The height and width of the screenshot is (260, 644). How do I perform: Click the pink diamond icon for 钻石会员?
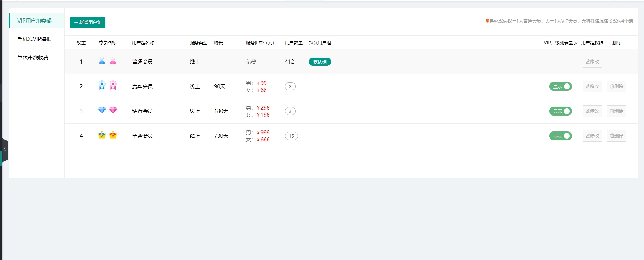113,110
